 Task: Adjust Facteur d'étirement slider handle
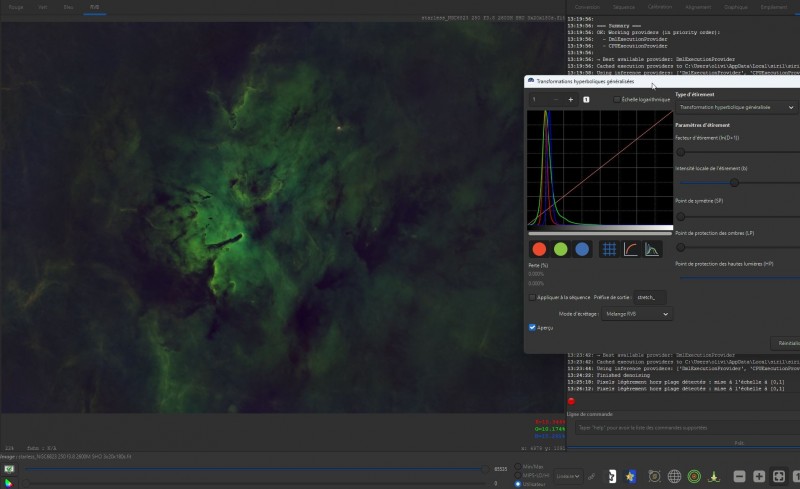click(x=681, y=152)
